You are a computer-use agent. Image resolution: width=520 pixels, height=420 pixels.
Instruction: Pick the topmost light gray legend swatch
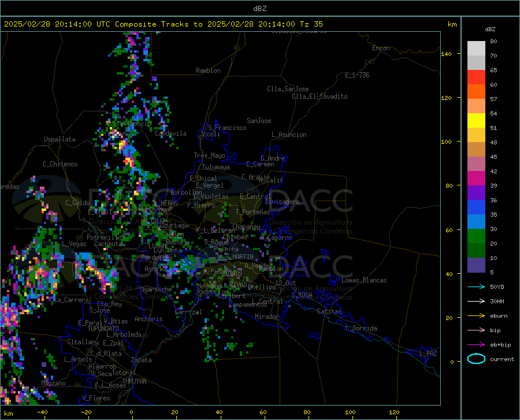click(x=476, y=49)
